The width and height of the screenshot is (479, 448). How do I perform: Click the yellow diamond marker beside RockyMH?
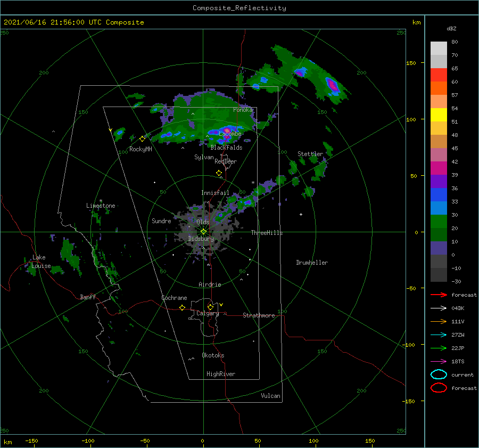pos(142,139)
